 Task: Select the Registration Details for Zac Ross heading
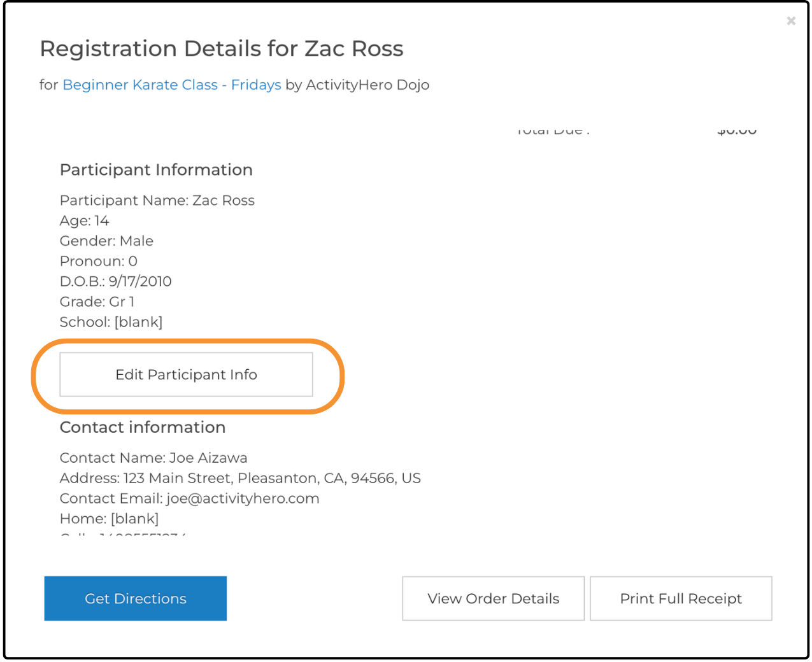pos(222,48)
